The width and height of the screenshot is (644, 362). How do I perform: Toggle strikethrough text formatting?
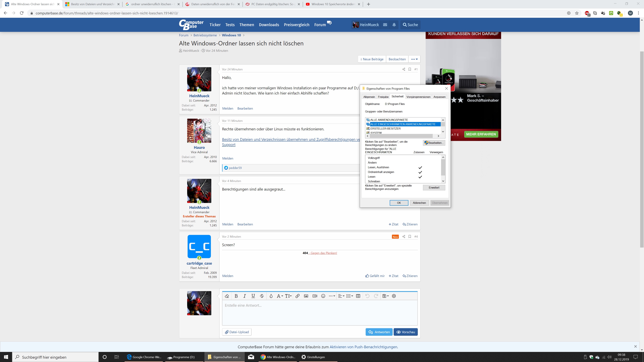coord(262,296)
